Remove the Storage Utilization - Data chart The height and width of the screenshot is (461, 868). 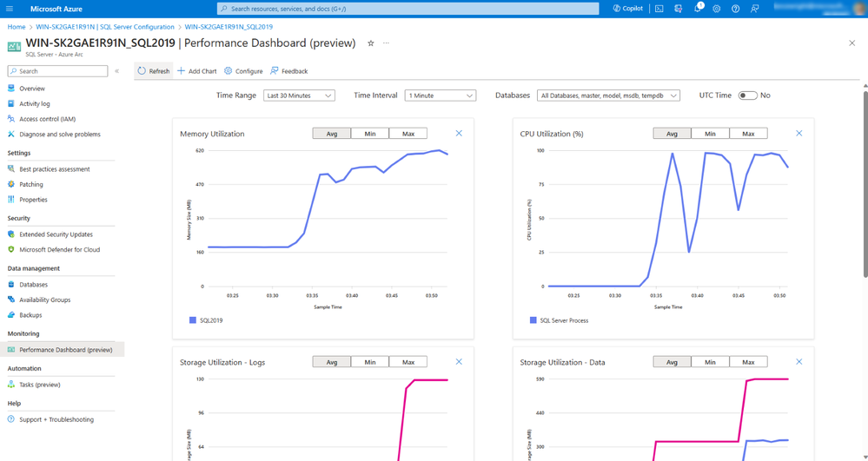[798, 362]
